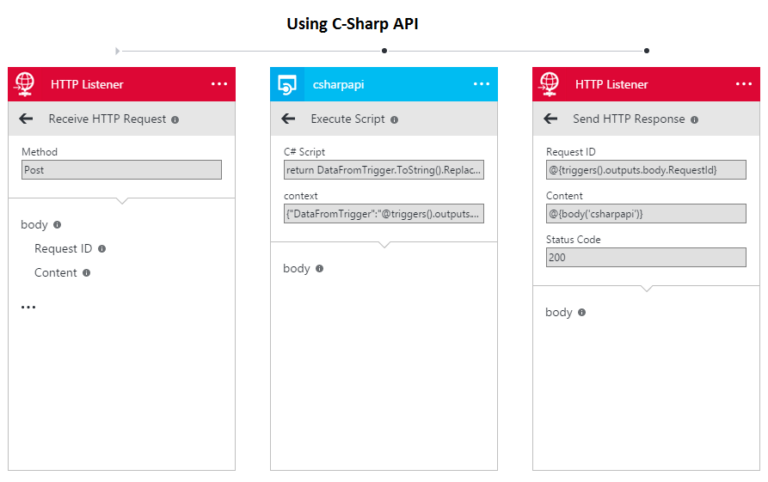Click the Send HTTP Response label
This screenshot has width=768, height=482.
pos(629,119)
